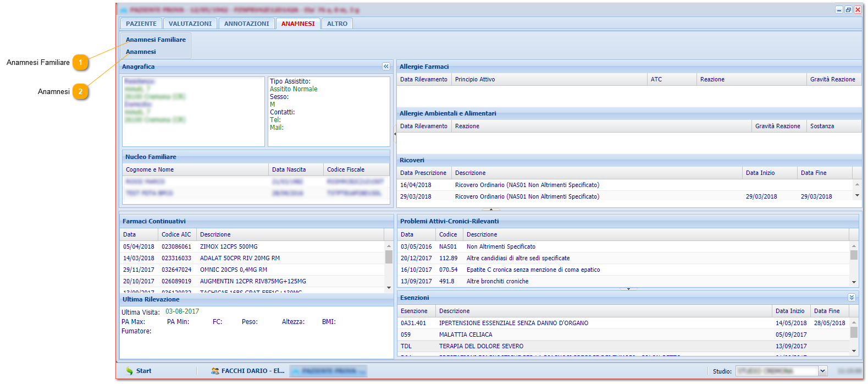
Task: Select Epatite C cronica row
Action: (623, 270)
